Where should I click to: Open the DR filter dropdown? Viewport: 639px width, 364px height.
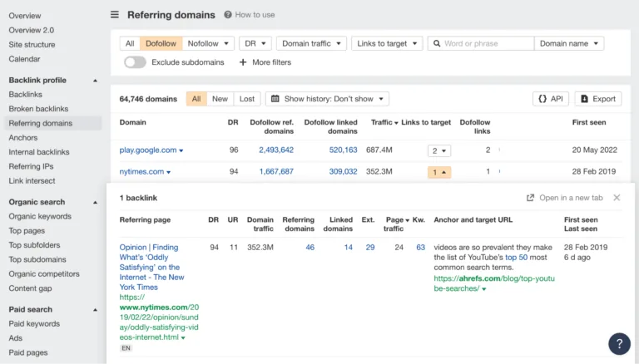click(255, 43)
